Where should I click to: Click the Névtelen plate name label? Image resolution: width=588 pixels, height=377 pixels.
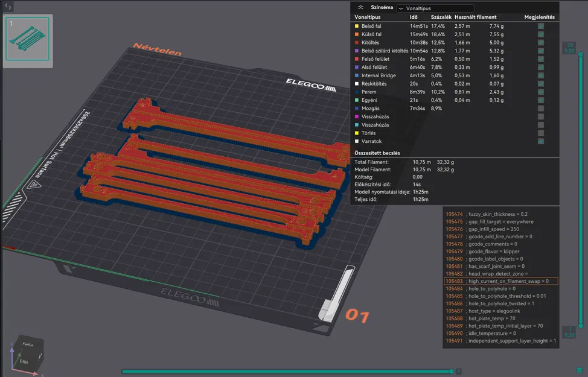[157, 49]
